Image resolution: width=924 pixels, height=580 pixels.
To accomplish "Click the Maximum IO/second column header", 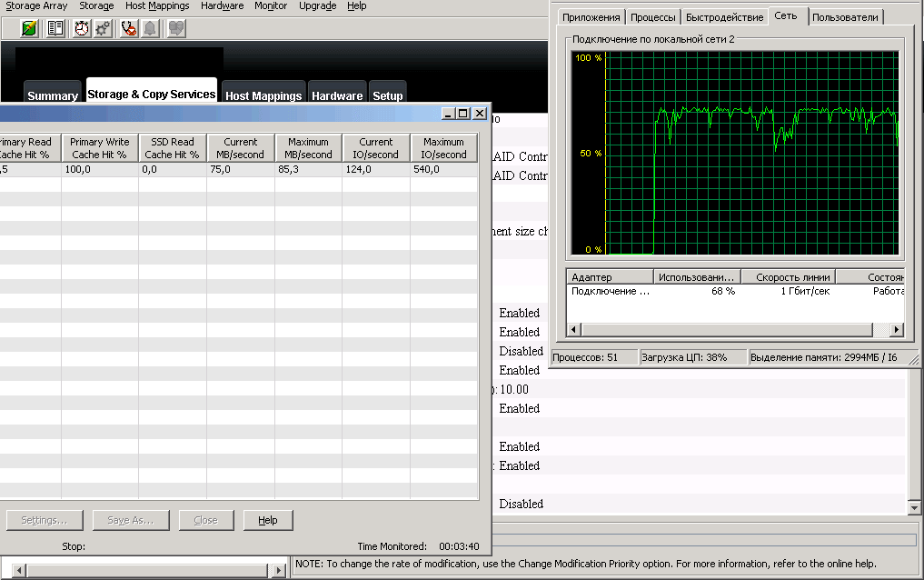I will (x=443, y=148).
